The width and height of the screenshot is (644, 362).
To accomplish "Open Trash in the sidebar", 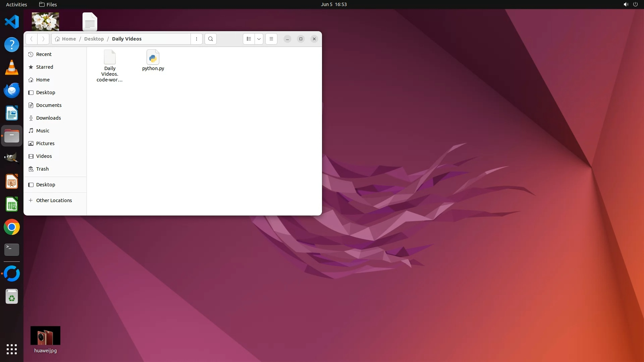I will [x=42, y=169].
